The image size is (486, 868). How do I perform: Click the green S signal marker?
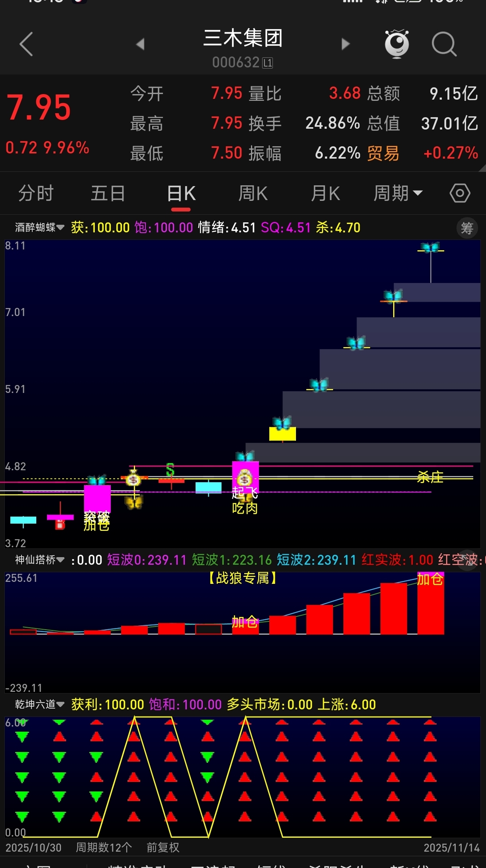tap(170, 470)
